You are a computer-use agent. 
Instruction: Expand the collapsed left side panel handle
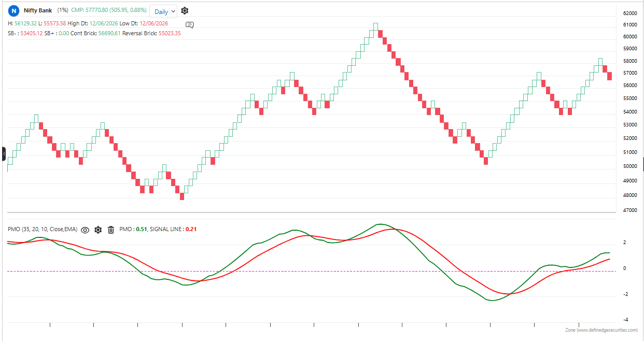pyautogui.click(x=4, y=153)
